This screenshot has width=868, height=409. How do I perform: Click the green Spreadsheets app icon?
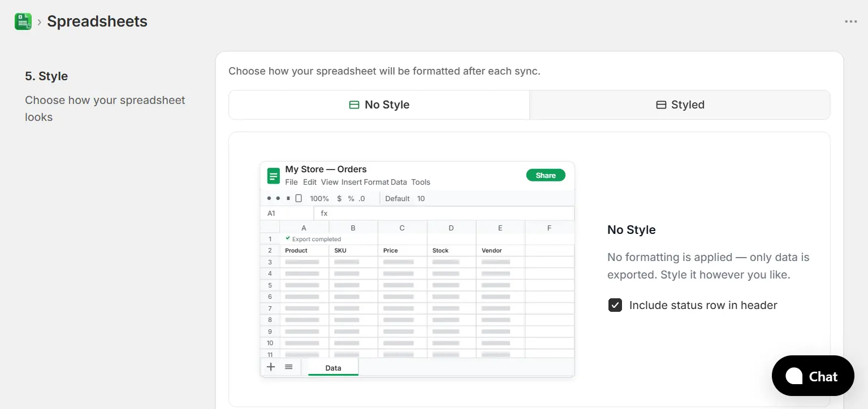[x=23, y=21]
